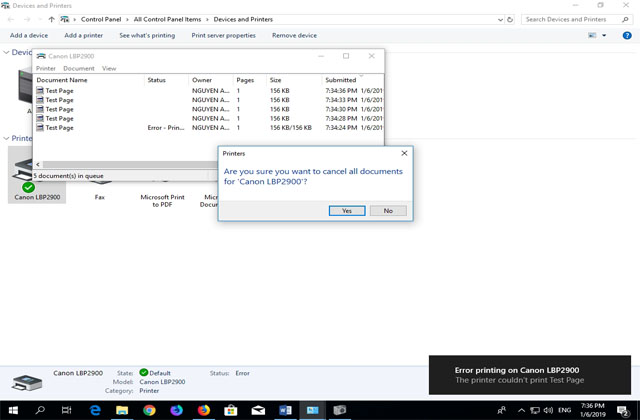Click the Back navigation arrow
Image resolution: width=640 pixels, height=420 pixels.
[x=11, y=19]
